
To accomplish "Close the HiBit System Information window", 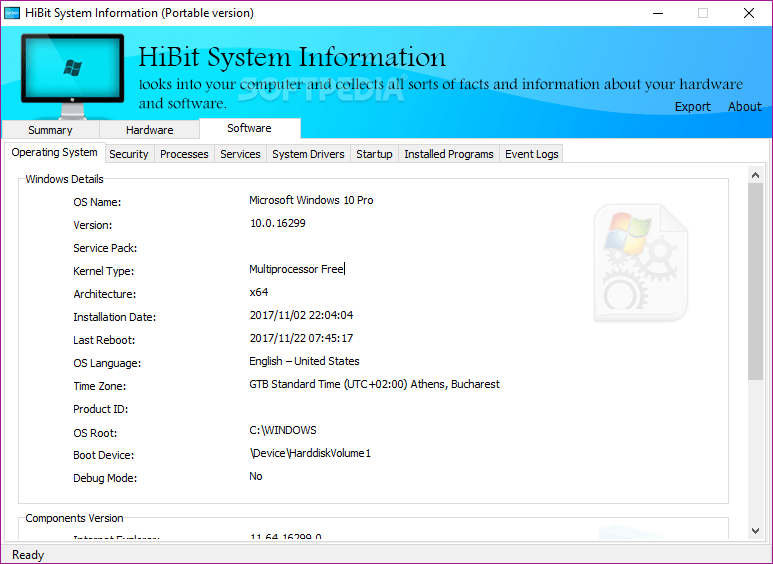I will (x=748, y=13).
